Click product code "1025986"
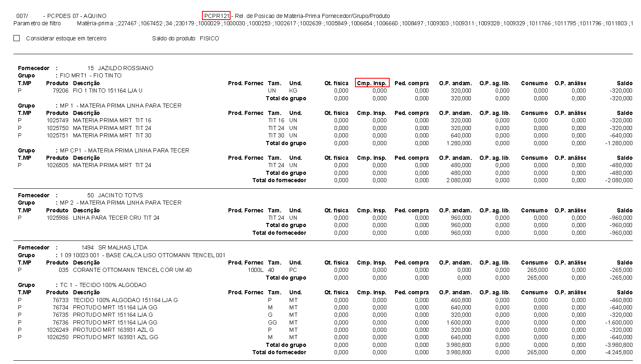Image resolution: width=641 pixels, height=364 pixels. coord(58,218)
